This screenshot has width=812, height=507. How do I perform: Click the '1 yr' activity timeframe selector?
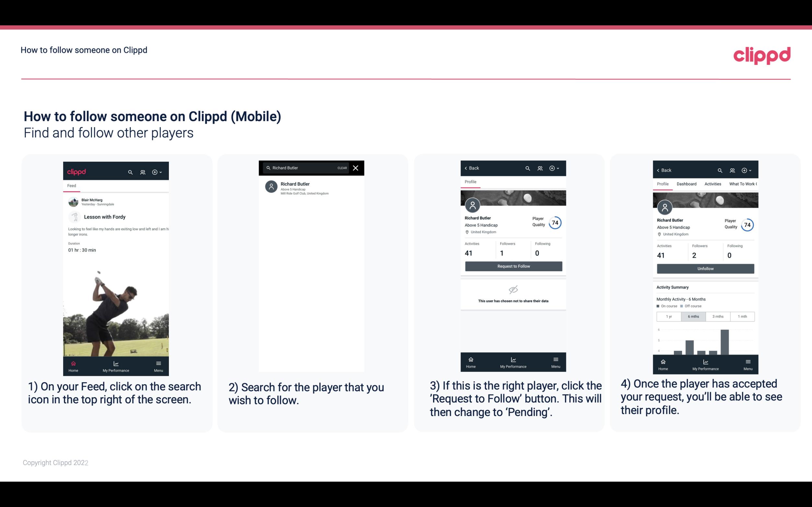pyautogui.click(x=669, y=316)
